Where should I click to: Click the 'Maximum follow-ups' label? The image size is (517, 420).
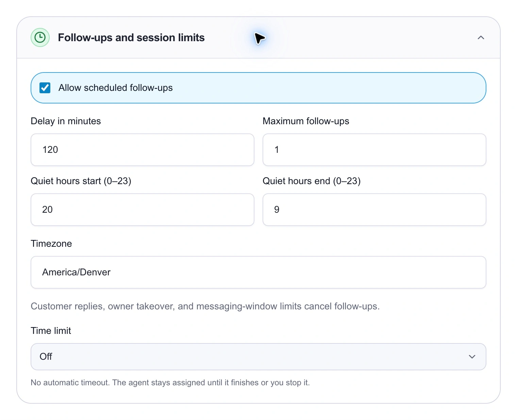[306, 121]
